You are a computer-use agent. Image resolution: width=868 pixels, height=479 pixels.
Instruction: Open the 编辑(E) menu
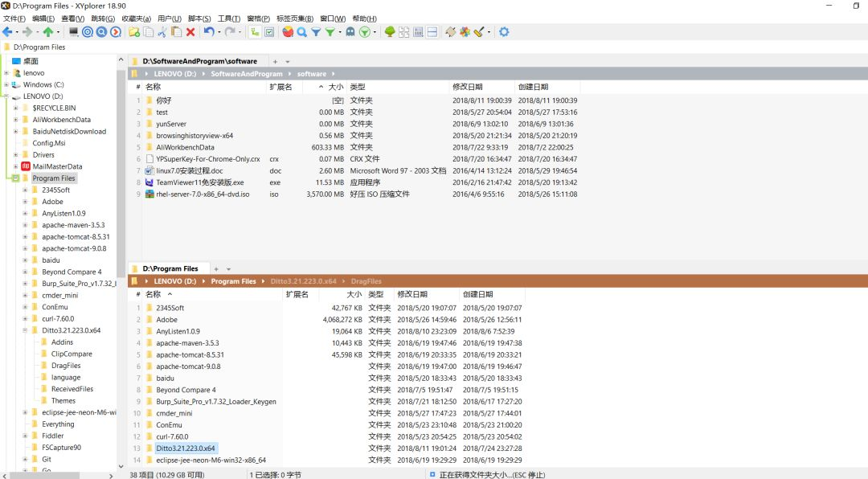coord(43,18)
